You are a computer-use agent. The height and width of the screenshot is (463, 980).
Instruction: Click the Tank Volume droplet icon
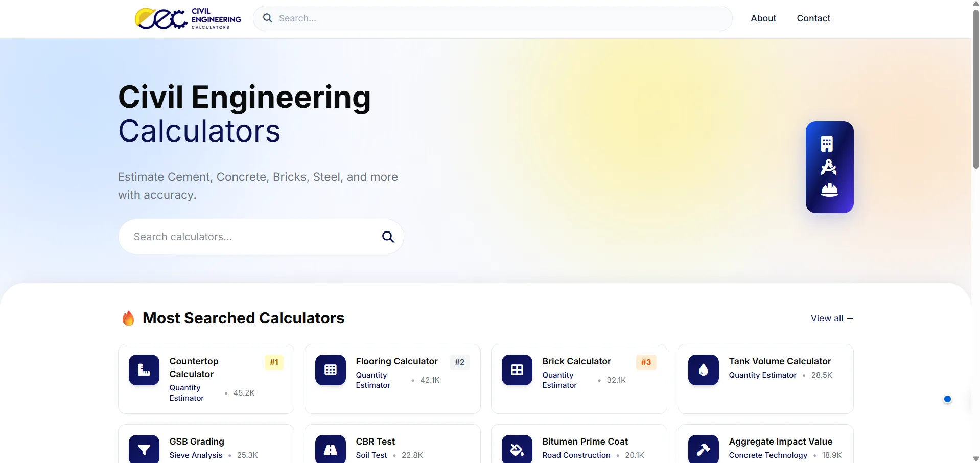pos(704,370)
